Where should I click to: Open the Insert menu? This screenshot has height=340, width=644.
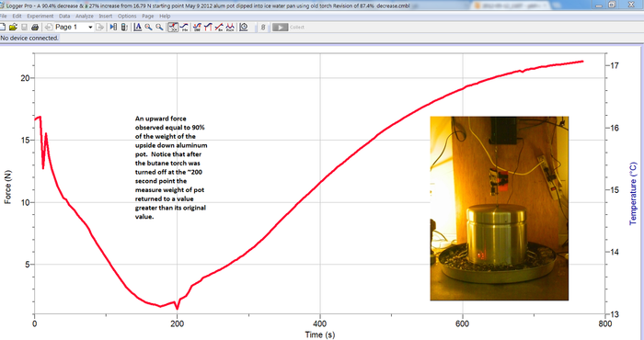pyautogui.click(x=106, y=16)
